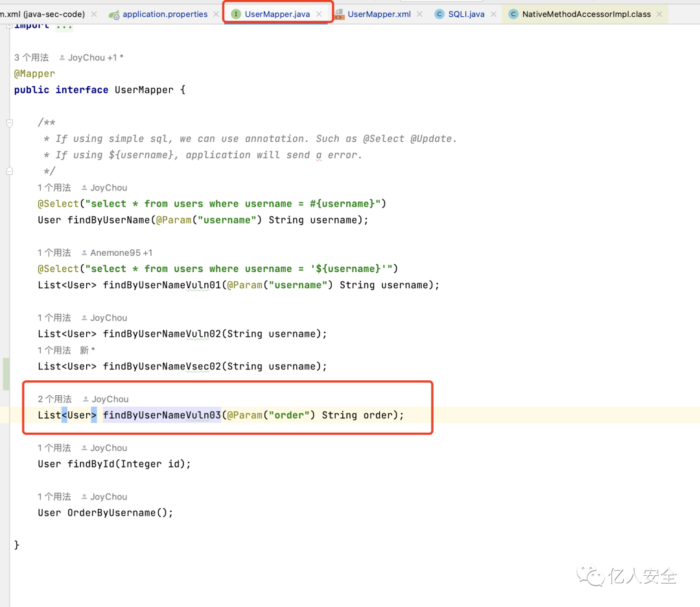
Task: Click the @Param("order") annotation
Action: (x=271, y=415)
